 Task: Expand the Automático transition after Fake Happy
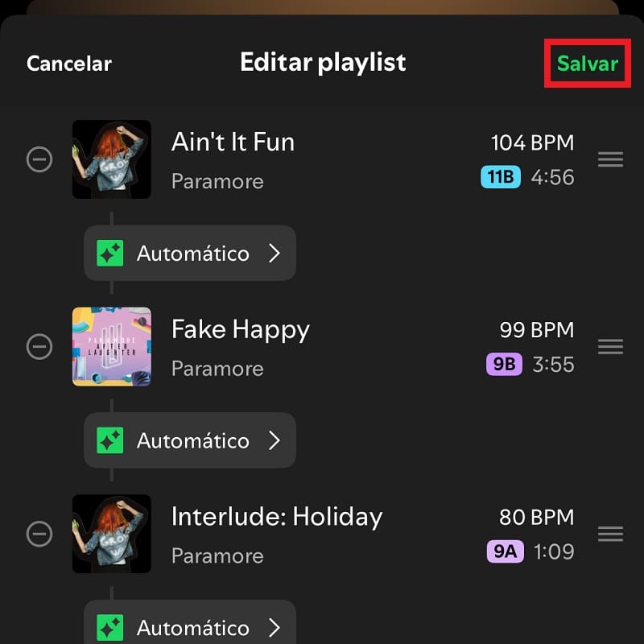(x=275, y=440)
